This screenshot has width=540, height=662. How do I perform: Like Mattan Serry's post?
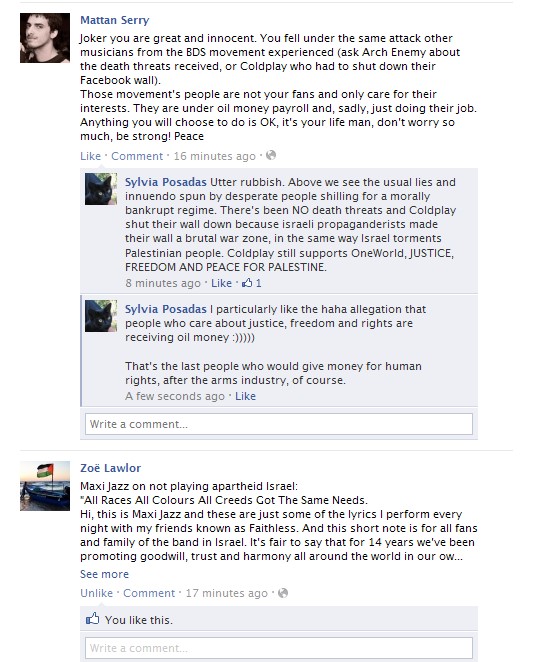pyautogui.click(x=90, y=156)
